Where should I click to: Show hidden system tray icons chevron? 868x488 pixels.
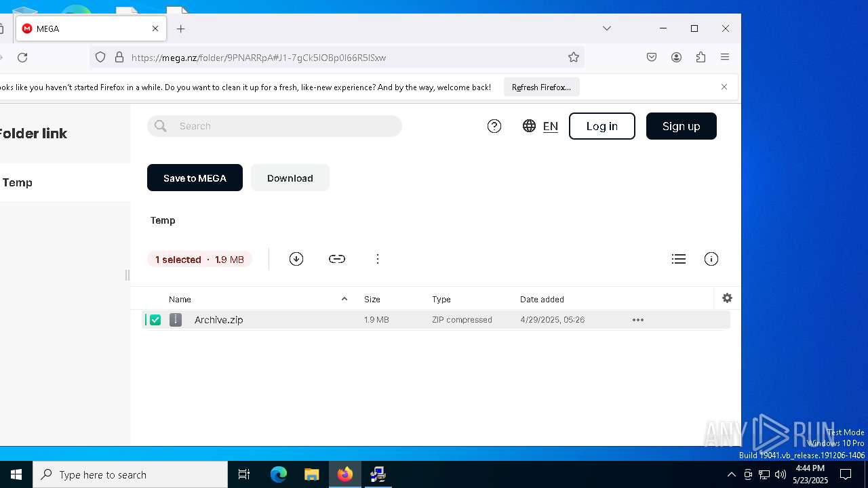pyautogui.click(x=731, y=474)
